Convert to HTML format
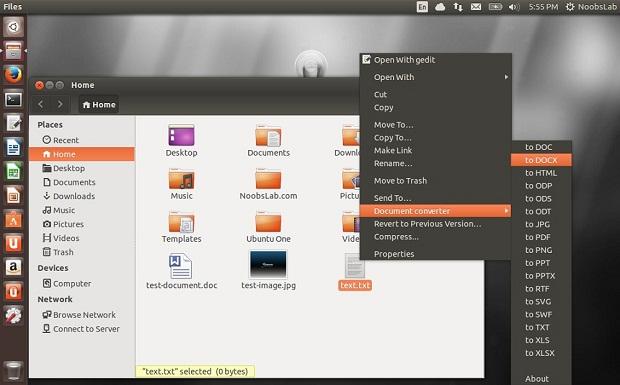620x385 pixels. [541, 173]
